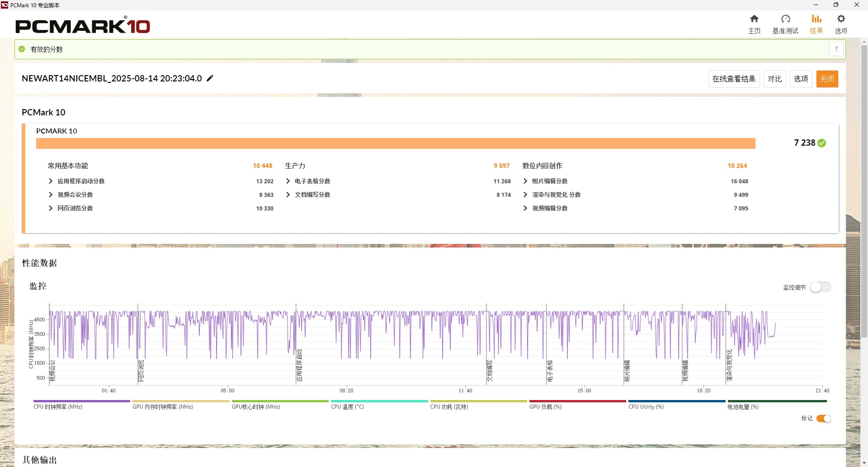Toggle the 监控细节 switch
868x467 pixels.
pyautogui.click(x=820, y=287)
